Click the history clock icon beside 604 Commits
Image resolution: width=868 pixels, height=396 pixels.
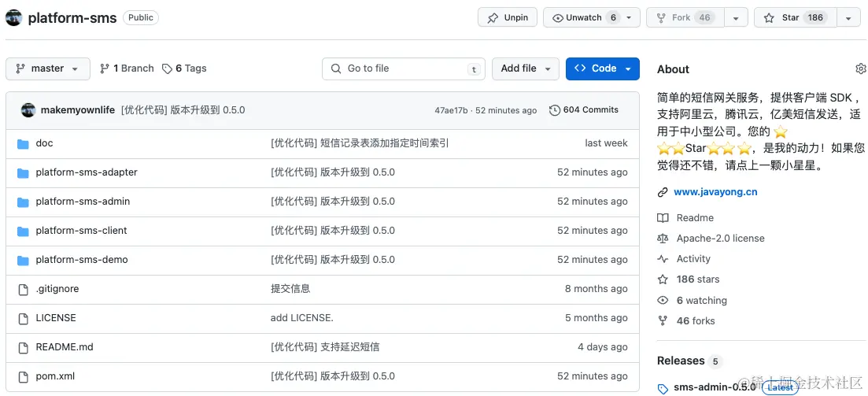point(554,110)
